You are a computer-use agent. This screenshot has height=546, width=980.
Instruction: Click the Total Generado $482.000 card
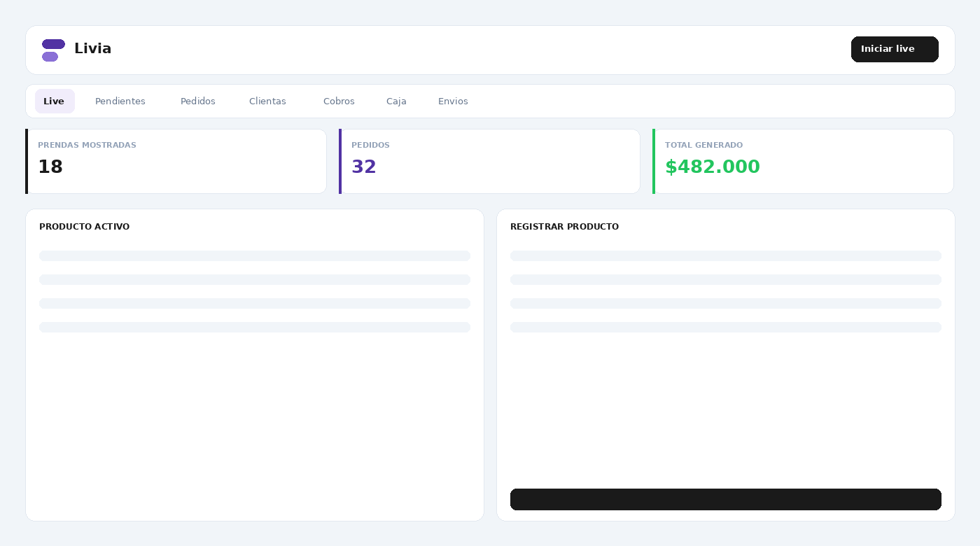pyautogui.click(x=804, y=161)
